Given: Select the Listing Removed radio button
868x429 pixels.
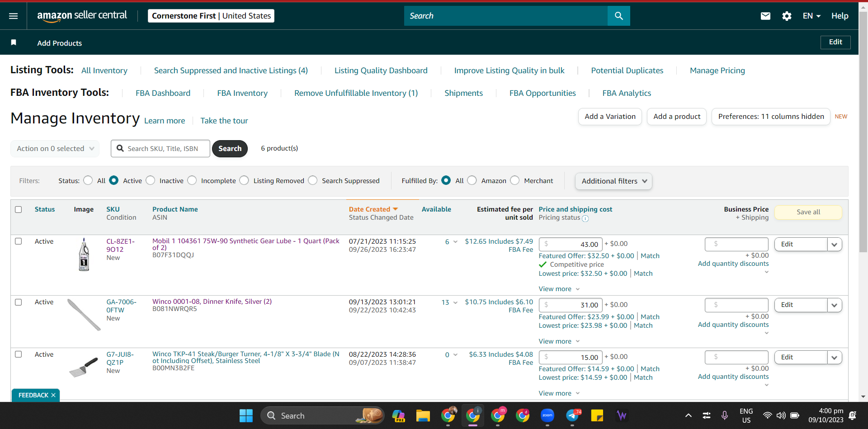Looking at the screenshot, I should pyautogui.click(x=244, y=180).
